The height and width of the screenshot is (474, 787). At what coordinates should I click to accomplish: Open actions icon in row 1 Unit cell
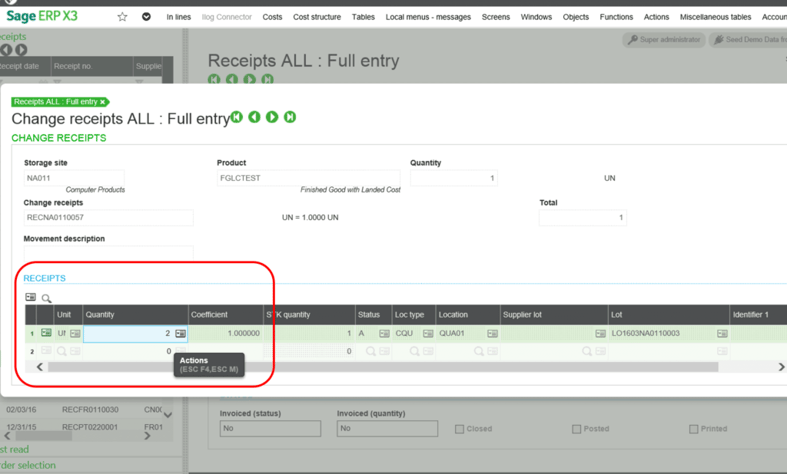(x=75, y=333)
